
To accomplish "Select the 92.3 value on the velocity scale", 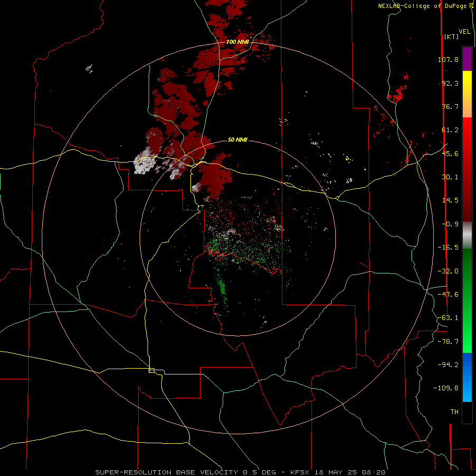I will click(450, 83).
